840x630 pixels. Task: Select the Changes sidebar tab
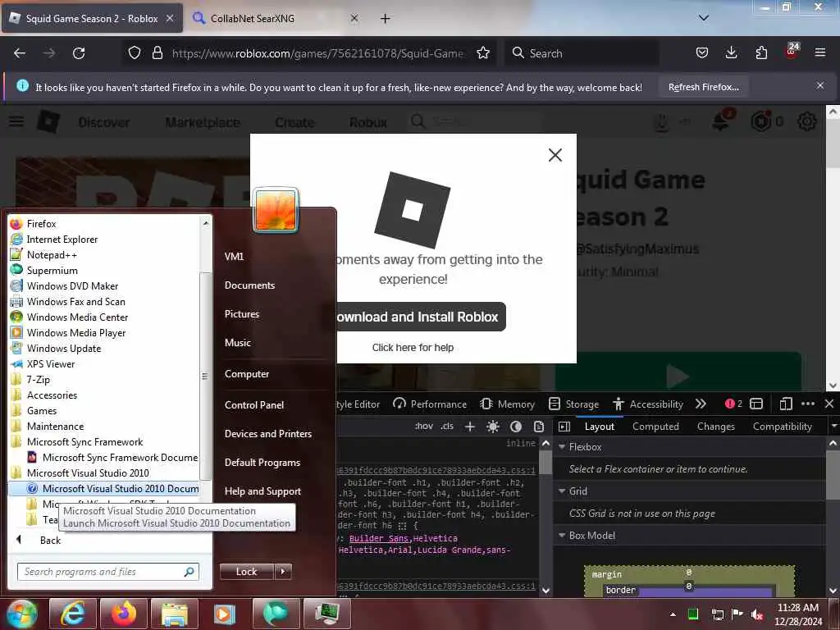[x=715, y=427]
